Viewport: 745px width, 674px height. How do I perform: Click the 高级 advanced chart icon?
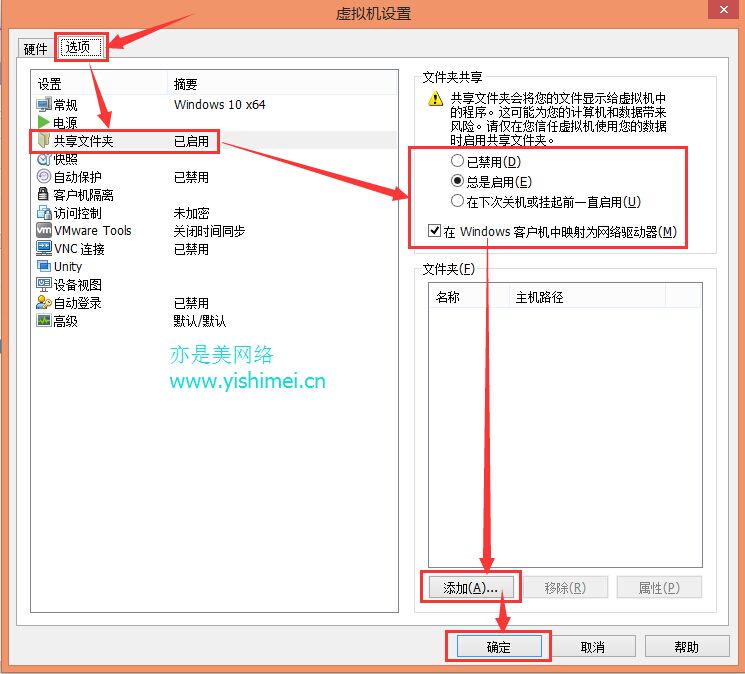point(44,320)
